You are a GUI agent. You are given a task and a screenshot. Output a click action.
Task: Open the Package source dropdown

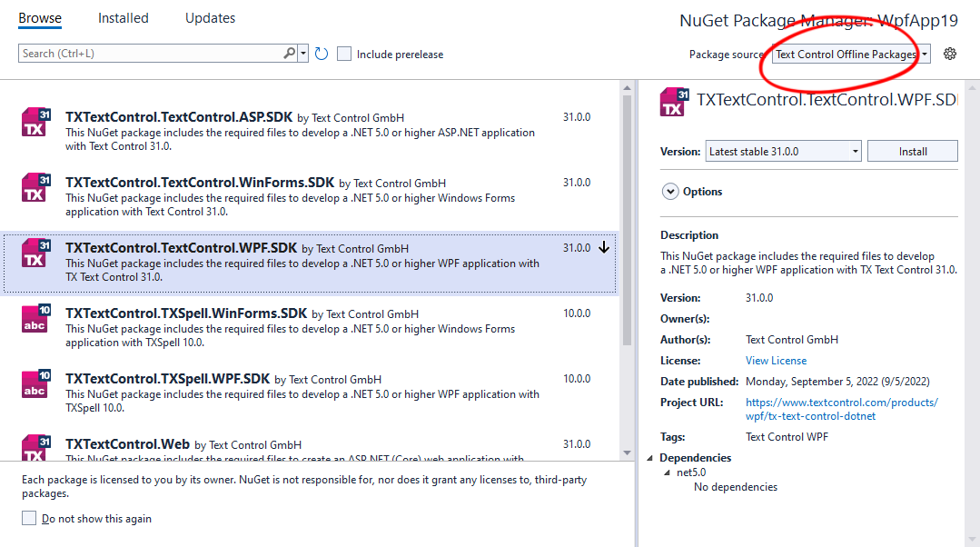[851, 54]
